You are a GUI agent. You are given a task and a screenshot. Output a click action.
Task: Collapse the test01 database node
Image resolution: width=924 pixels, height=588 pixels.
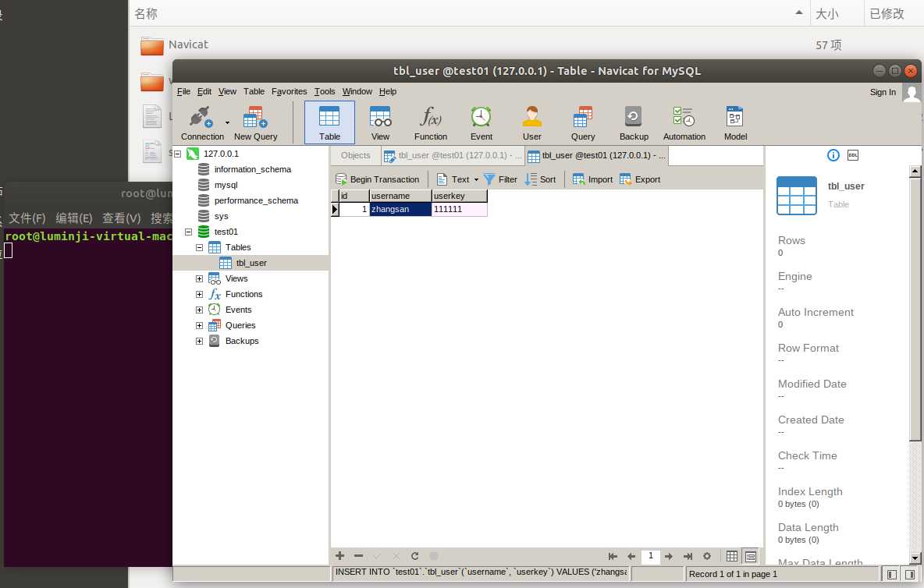188,232
